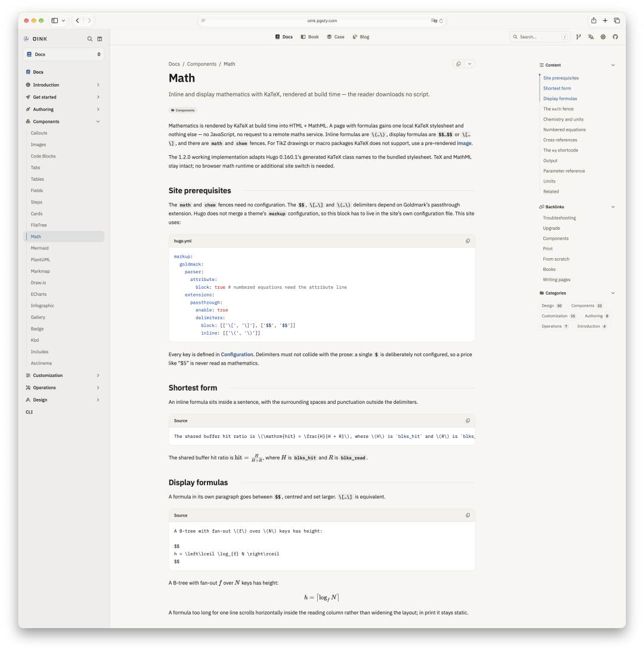Open Mermaid page in the sidebar
Screen dimensions: 644x652
tap(39, 248)
